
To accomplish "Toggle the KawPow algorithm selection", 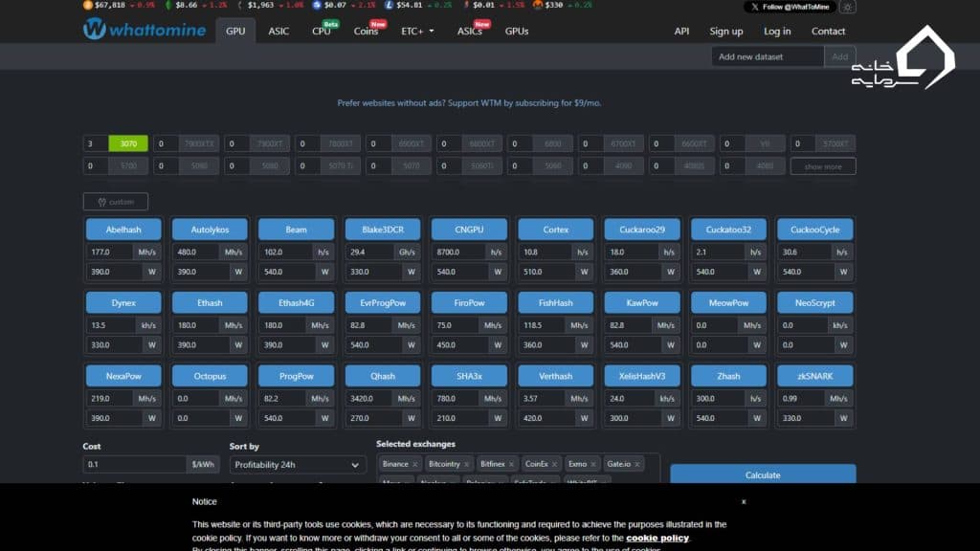I will 642,303.
